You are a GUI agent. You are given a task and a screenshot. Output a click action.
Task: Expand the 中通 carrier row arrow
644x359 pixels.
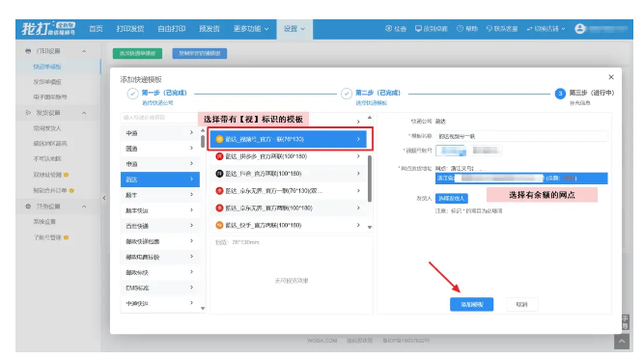tap(191, 132)
